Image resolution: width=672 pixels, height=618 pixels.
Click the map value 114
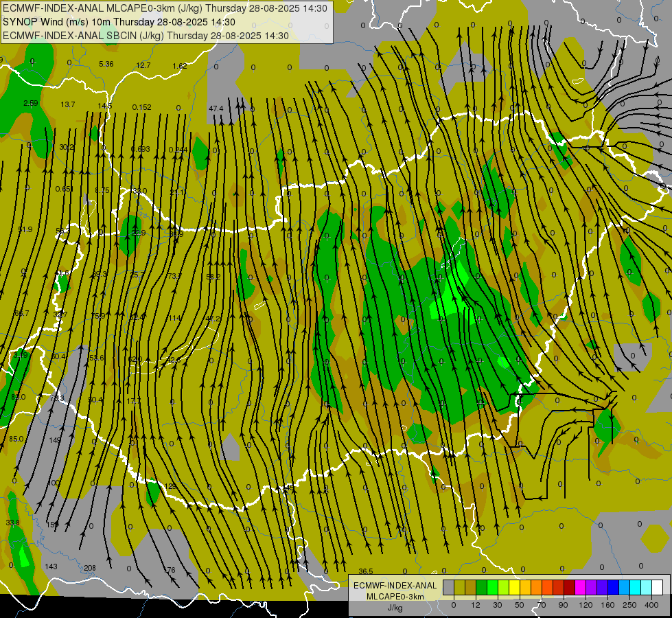coord(174,318)
